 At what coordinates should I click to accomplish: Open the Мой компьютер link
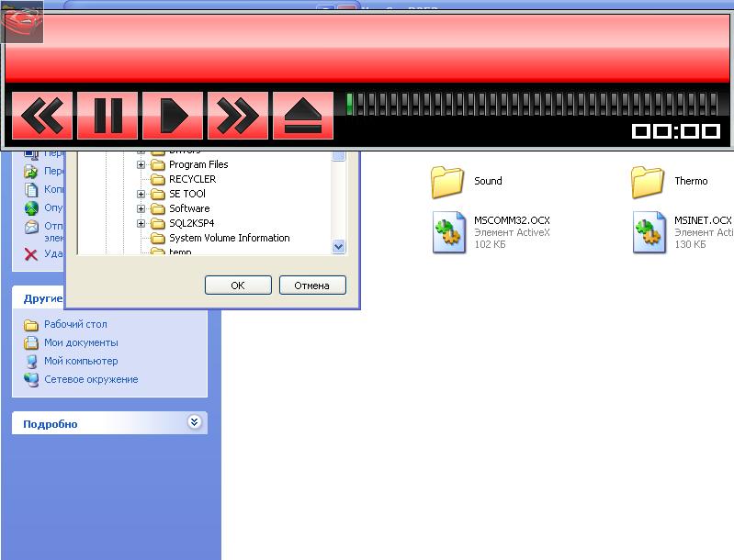[81, 361]
